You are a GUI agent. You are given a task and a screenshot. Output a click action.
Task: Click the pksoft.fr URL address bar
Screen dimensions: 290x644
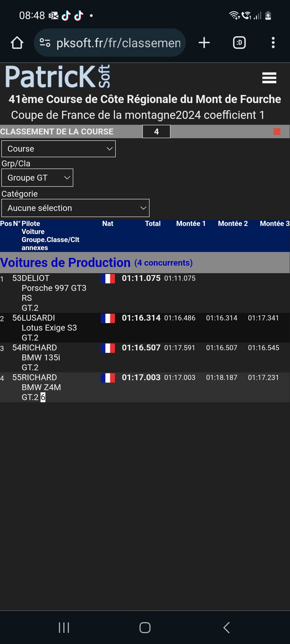point(118,43)
